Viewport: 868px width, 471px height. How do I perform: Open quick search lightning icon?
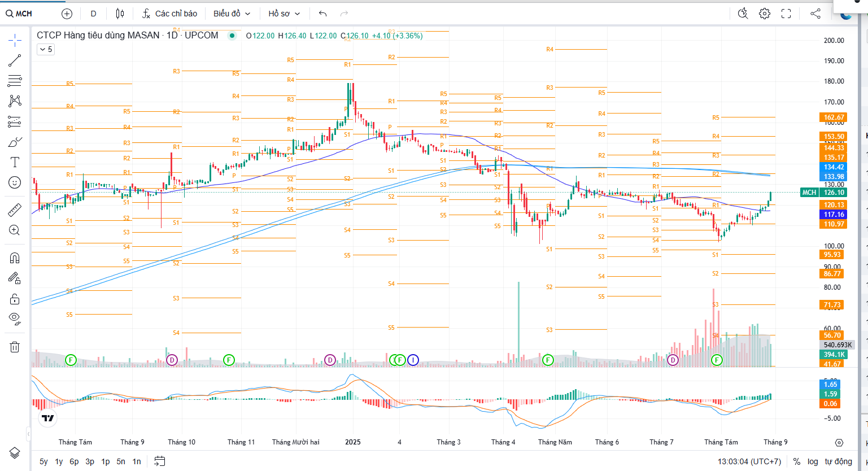click(x=743, y=14)
